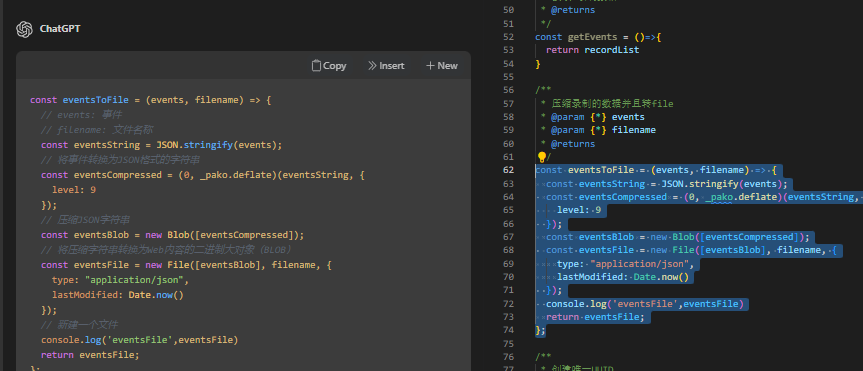Click '// events: 事件' comment in ChatGPT code
863x371 pixels.
pos(81,115)
